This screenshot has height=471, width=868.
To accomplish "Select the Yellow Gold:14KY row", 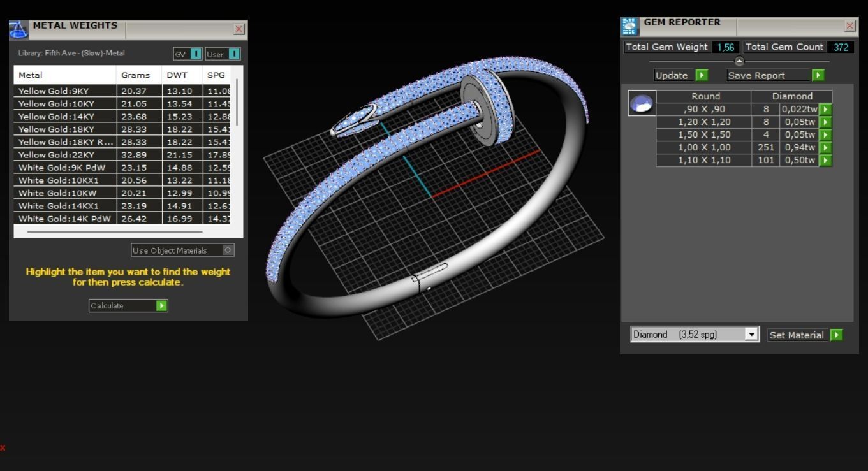I will point(122,117).
